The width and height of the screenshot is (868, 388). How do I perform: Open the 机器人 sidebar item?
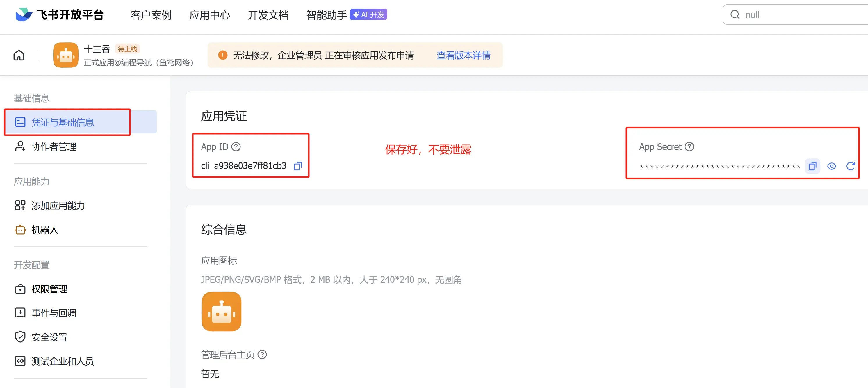coord(45,230)
